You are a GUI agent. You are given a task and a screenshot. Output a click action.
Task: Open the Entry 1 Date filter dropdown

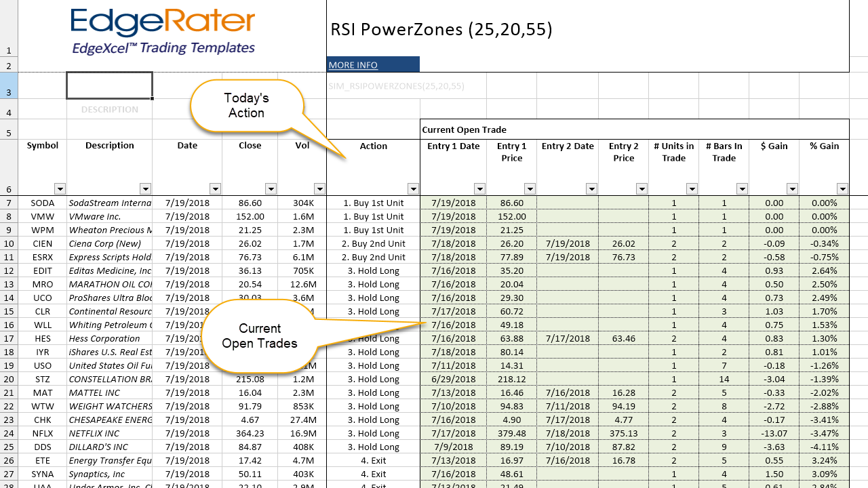(x=479, y=189)
